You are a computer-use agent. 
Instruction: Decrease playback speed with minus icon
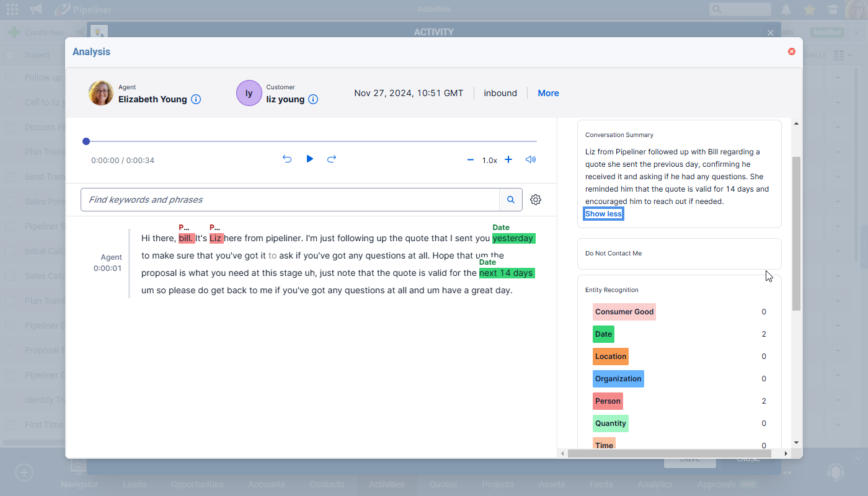tap(471, 160)
